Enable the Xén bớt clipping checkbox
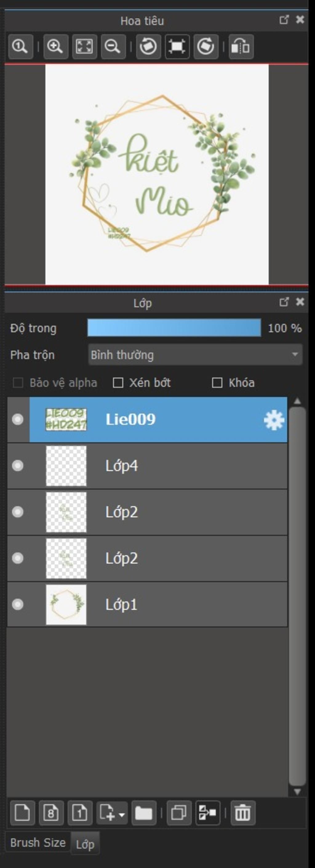This screenshot has height=868, width=315. (x=118, y=383)
